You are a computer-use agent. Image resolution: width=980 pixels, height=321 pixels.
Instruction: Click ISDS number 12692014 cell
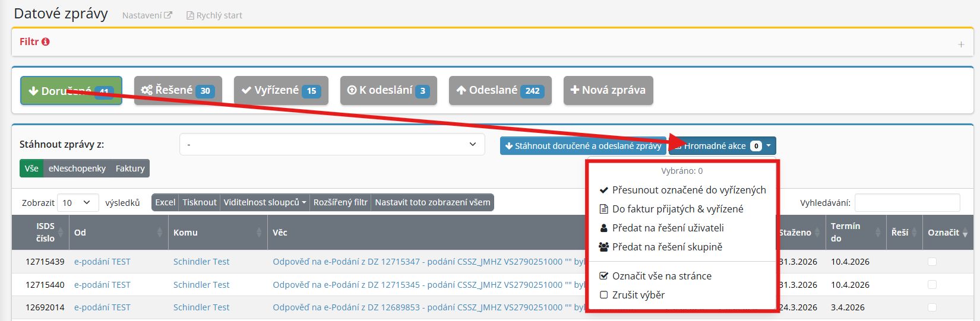(45, 307)
